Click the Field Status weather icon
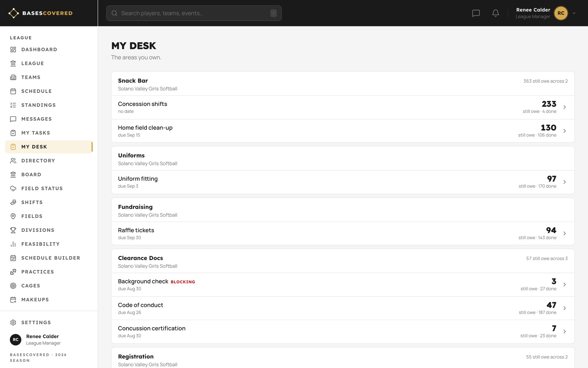Screen dimensions: 588x368 coord(13,188)
